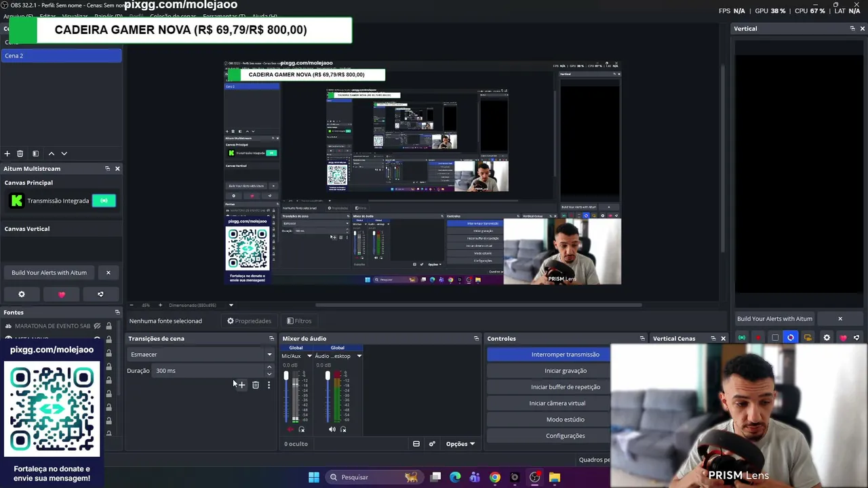The width and height of the screenshot is (868, 488).
Task: Open Build Your Alerts with Aitum in Multistream dock
Action: 49,272
